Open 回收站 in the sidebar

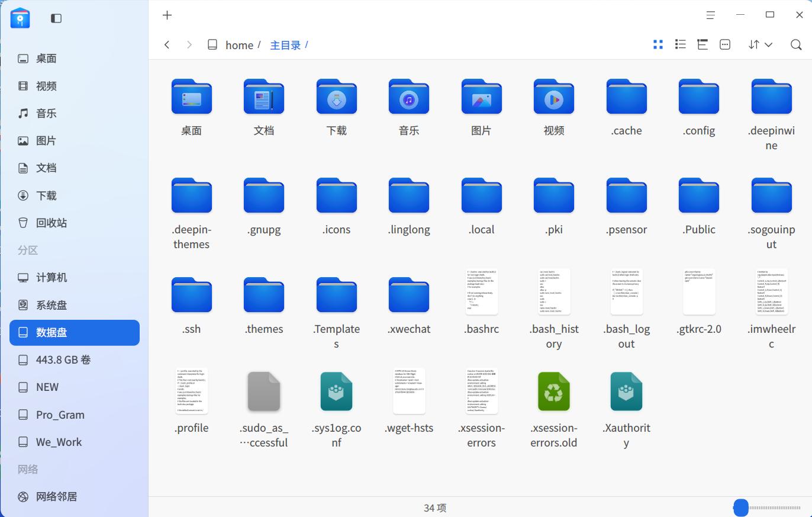75,223
